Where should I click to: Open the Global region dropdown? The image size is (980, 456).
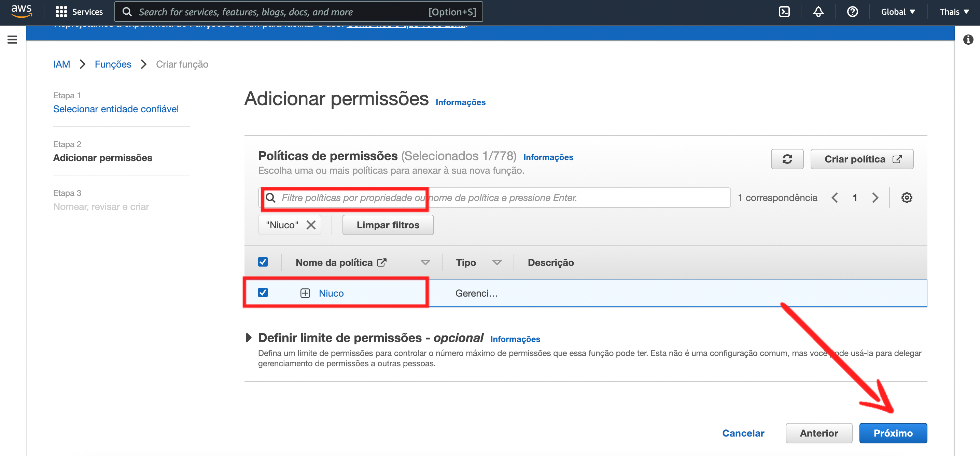[x=897, y=12]
